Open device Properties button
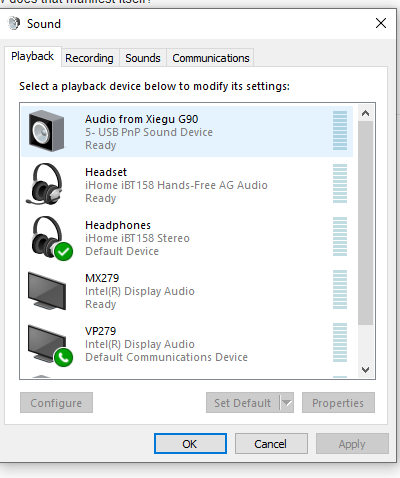The width and height of the screenshot is (400, 478). click(338, 403)
